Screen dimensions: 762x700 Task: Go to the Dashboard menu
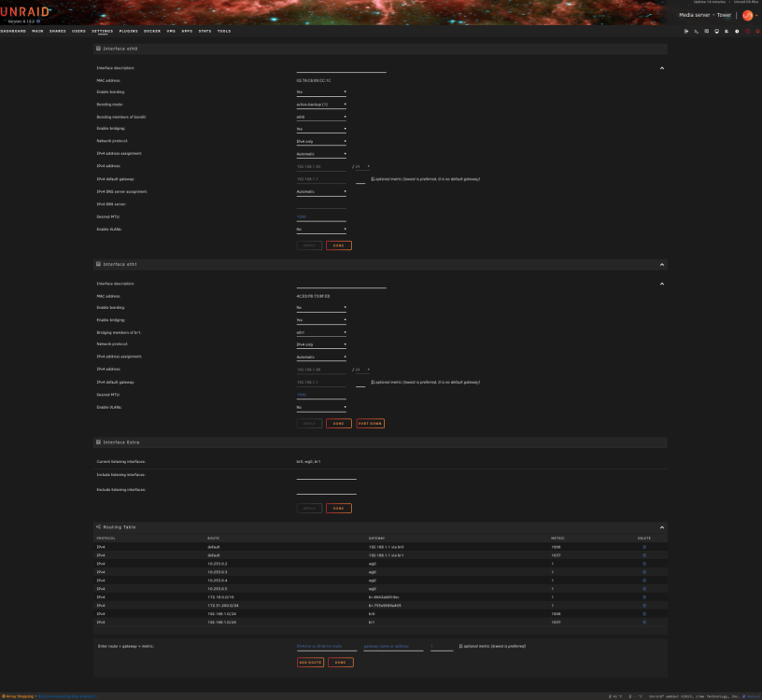[13, 31]
